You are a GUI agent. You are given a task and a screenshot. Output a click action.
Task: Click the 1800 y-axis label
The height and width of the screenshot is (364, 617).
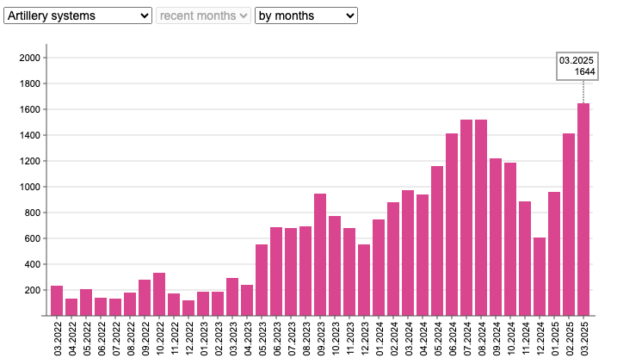[x=30, y=83]
